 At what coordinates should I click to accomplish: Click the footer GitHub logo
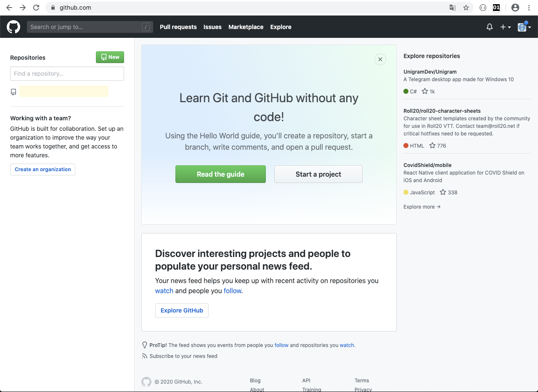(x=146, y=382)
